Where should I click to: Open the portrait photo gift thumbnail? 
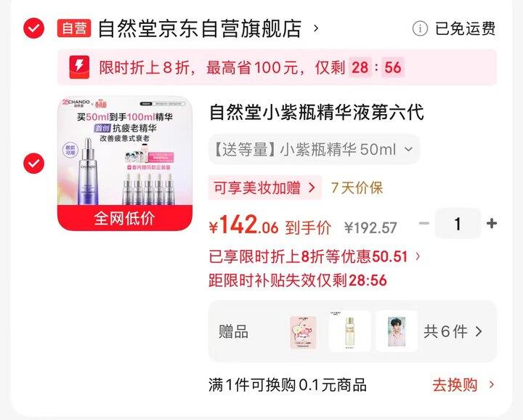397,331
